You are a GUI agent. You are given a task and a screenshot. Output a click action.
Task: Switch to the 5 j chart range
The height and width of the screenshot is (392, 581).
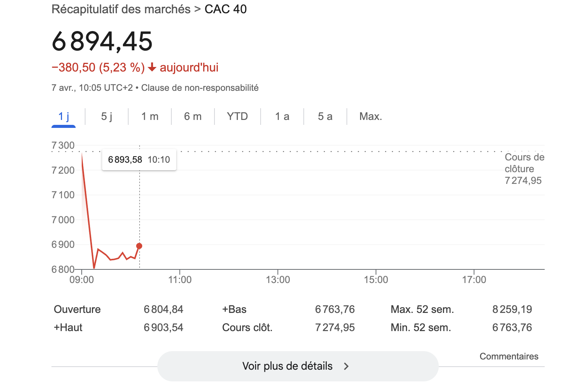click(107, 117)
